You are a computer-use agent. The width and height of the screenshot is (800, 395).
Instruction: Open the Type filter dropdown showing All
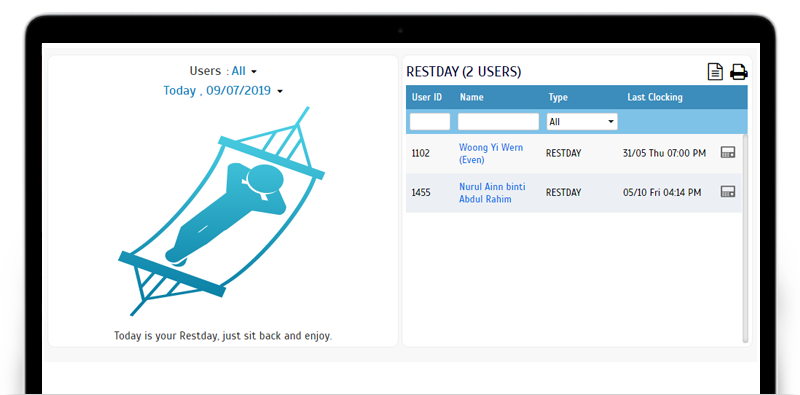pyautogui.click(x=582, y=122)
